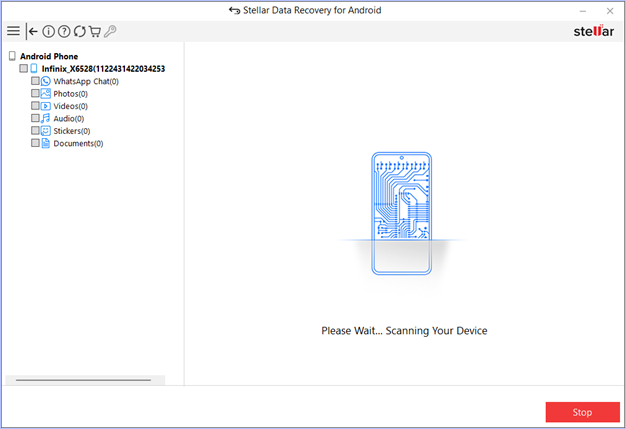Go back using the back arrow
Screen dimensions: 626x429
tap(33, 31)
